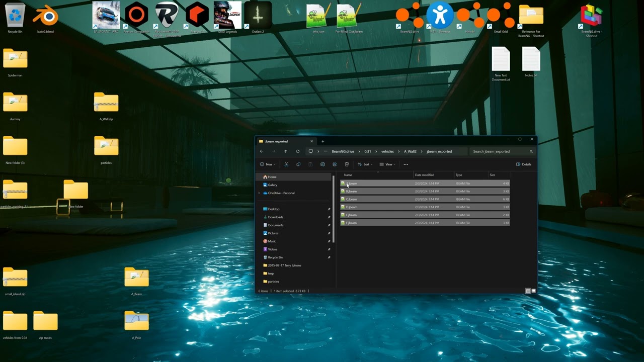Image resolution: width=644 pixels, height=362 pixels.
Task: Click the Copy icon in Explorer toolbar
Action: [x=298, y=164]
